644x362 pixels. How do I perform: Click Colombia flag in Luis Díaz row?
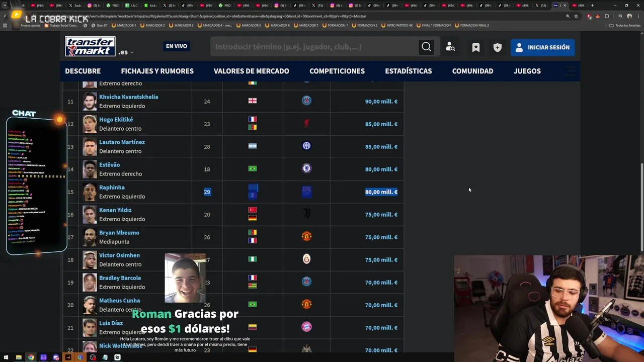[x=253, y=327]
